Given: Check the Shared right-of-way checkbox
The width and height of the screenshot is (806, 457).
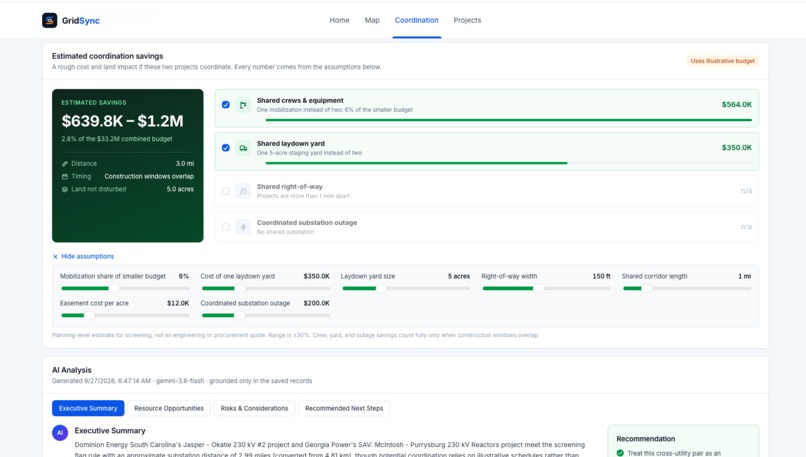Looking at the screenshot, I should [x=226, y=191].
